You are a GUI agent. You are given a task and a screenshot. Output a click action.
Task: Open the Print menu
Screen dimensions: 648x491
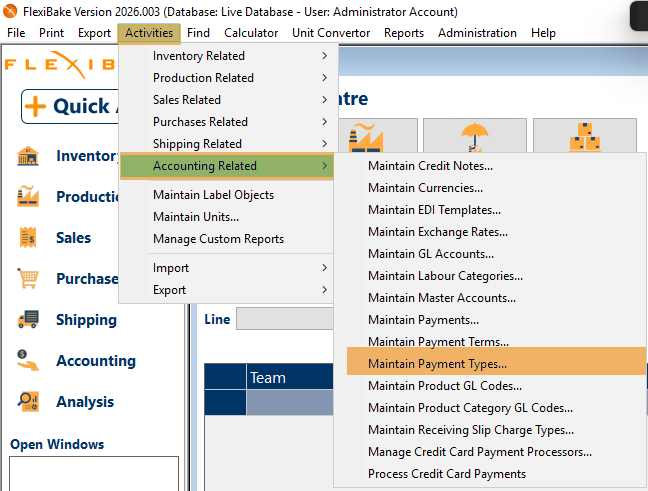tap(51, 33)
